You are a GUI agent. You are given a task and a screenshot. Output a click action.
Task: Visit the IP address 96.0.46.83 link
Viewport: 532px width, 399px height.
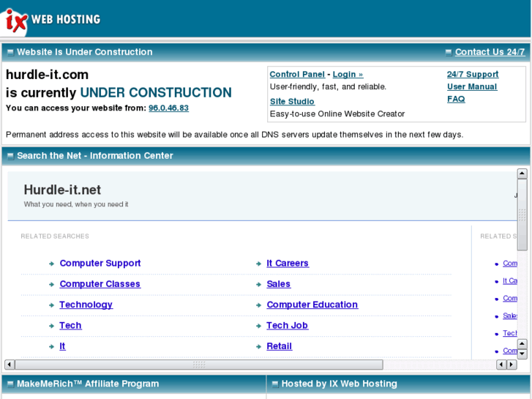168,108
